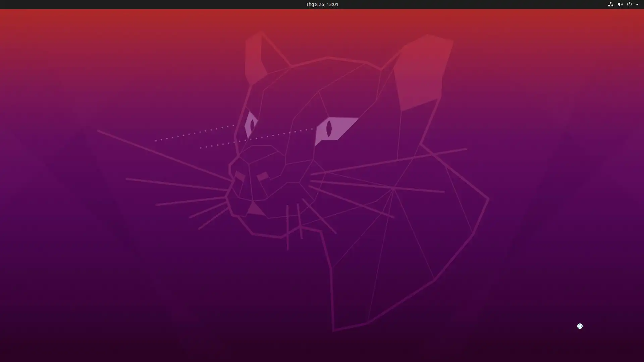Screen dimensions: 644x362
Task: Click the volume speaker icon
Action: pyautogui.click(x=620, y=4)
